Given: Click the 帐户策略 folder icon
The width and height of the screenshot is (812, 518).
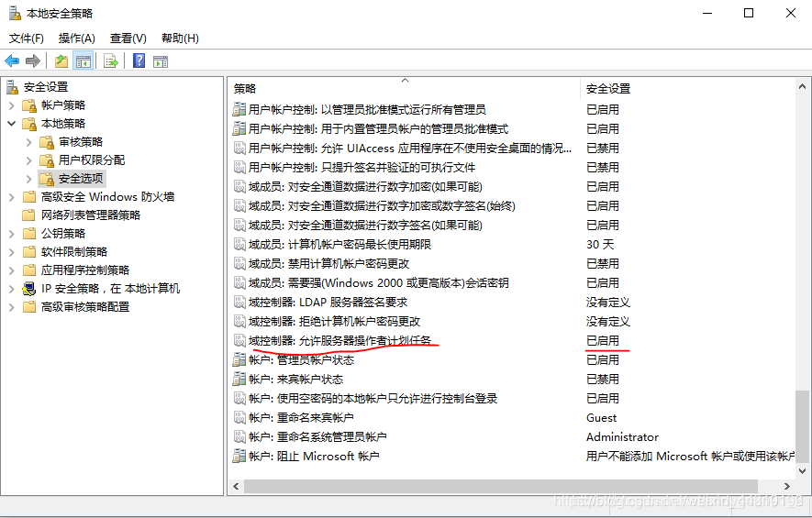Looking at the screenshot, I should coord(29,105).
